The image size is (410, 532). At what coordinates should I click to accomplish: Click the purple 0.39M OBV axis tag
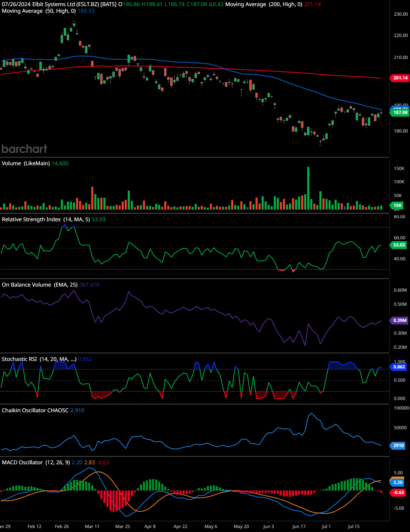tap(399, 320)
